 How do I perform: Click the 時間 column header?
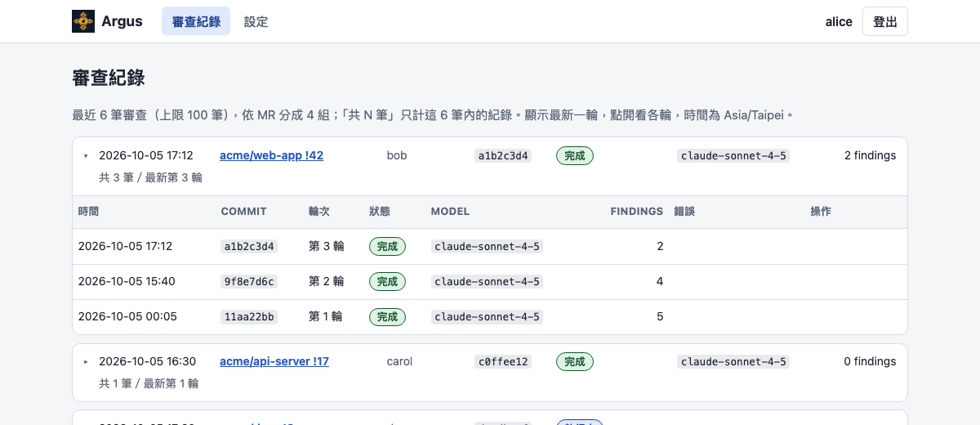[89, 211]
